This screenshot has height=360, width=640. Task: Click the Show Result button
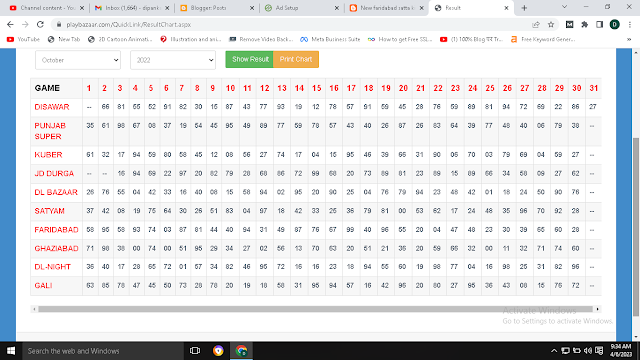tap(249, 59)
